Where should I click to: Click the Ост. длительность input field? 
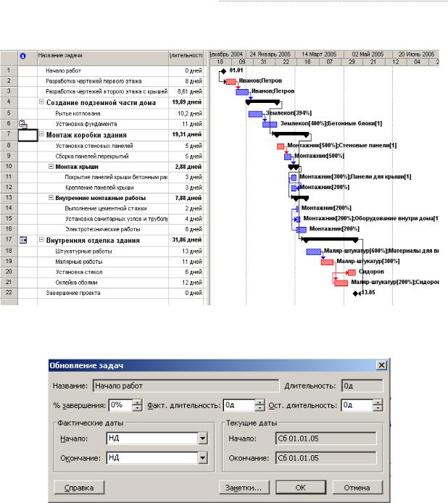(x=357, y=405)
